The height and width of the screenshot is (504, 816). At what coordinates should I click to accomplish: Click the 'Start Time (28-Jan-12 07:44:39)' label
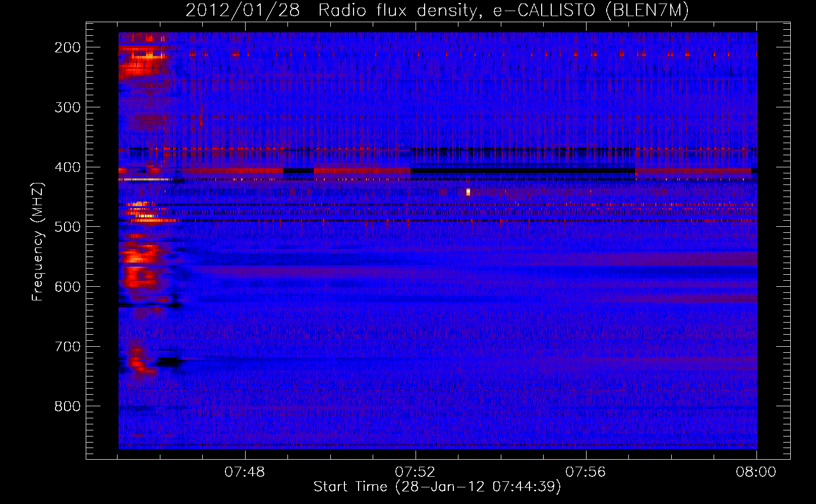[437, 487]
